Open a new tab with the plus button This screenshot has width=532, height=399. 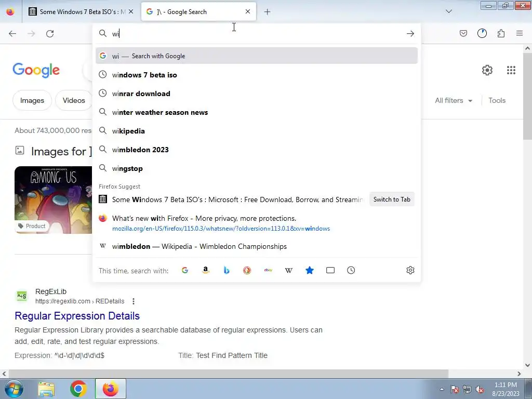[x=267, y=12]
